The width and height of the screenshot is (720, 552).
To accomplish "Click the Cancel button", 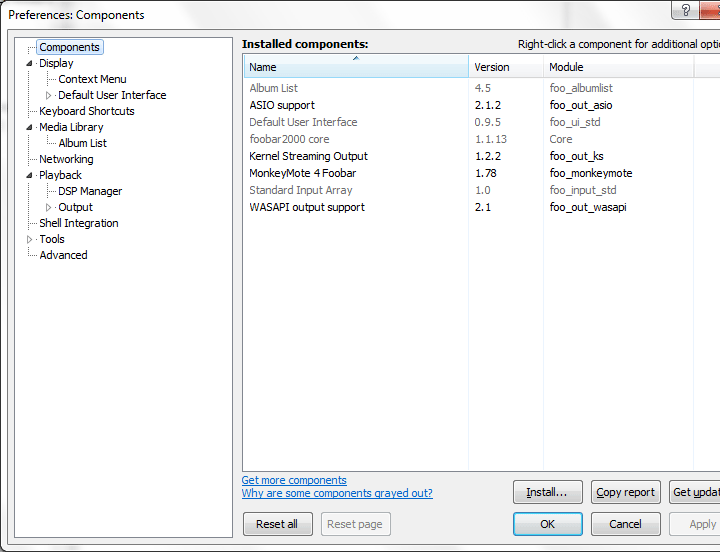I will coord(625,524).
